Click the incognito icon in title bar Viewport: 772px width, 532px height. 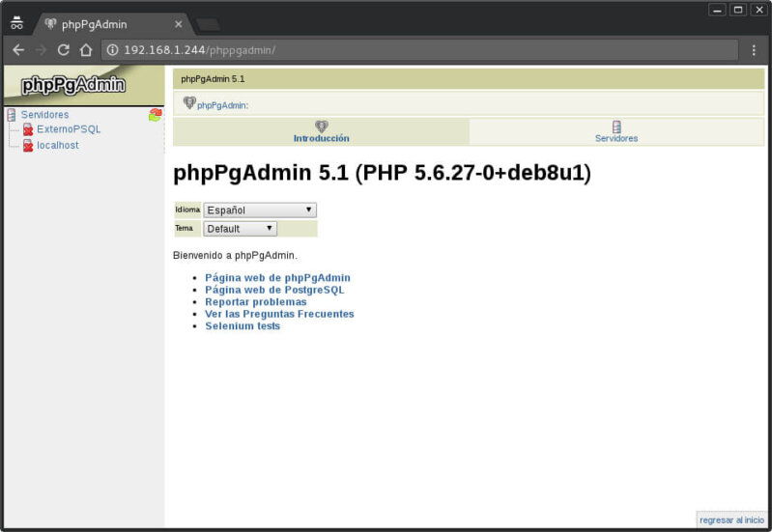pyautogui.click(x=16, y=22)
